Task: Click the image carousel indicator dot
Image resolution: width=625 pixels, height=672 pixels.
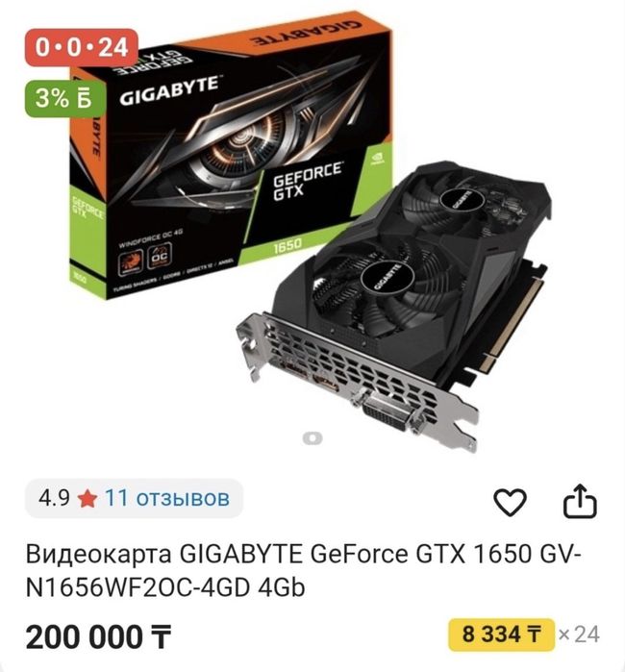Action: click(x=312, y=438)
